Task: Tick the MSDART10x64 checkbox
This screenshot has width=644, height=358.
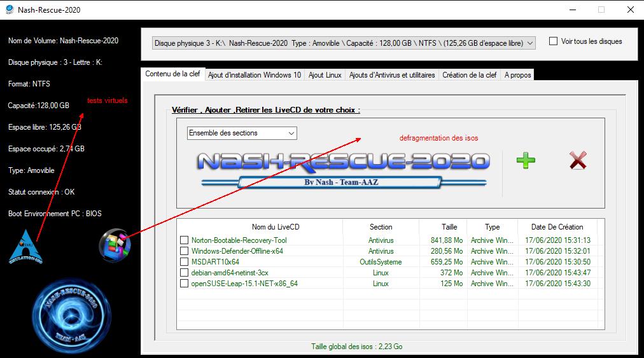Action: pyautogui.click(x=185, y=261)
